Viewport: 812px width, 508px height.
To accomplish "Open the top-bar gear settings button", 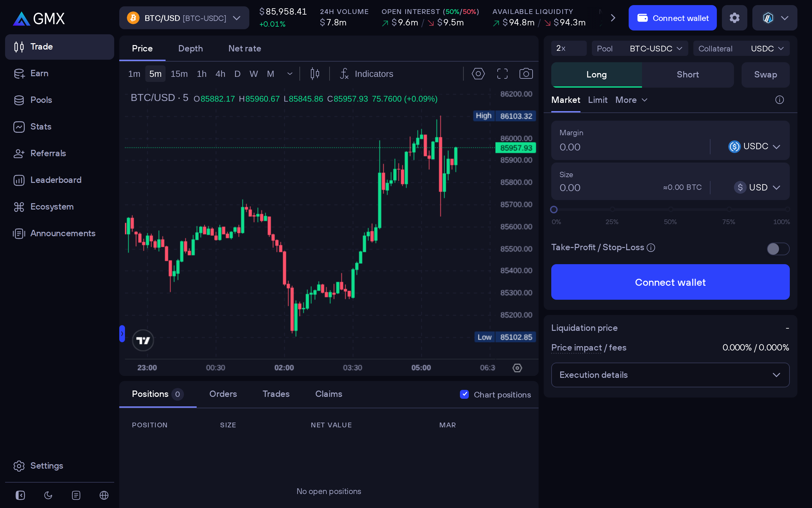I will 735,18.
